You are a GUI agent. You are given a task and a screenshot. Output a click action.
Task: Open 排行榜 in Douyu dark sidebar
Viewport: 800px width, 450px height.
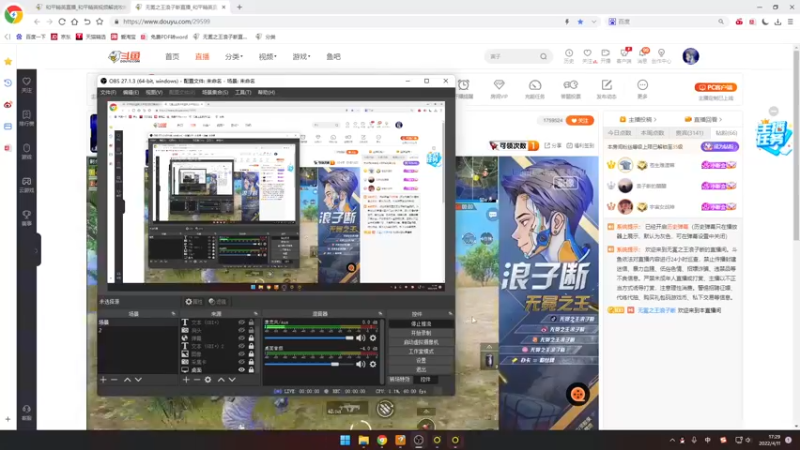point(27,118)
